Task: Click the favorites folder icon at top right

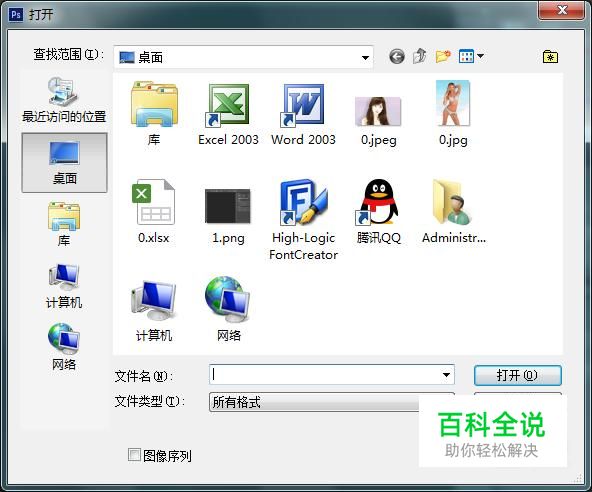Action: click(x=550, y=57)
